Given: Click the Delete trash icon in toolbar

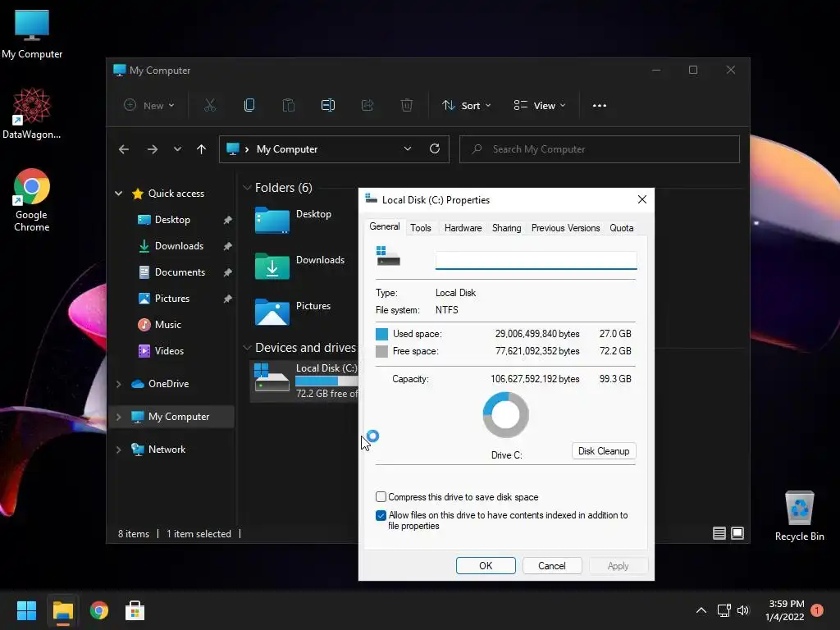Looking at the screenshot, I should click(407, 106).
